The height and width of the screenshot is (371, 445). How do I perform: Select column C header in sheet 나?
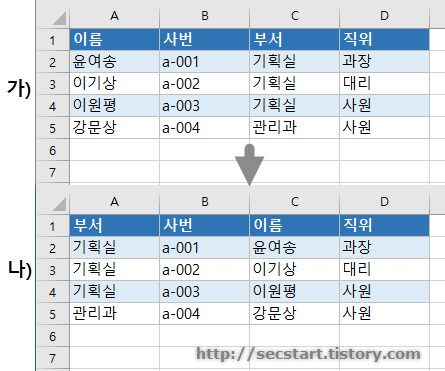(294, 202)
